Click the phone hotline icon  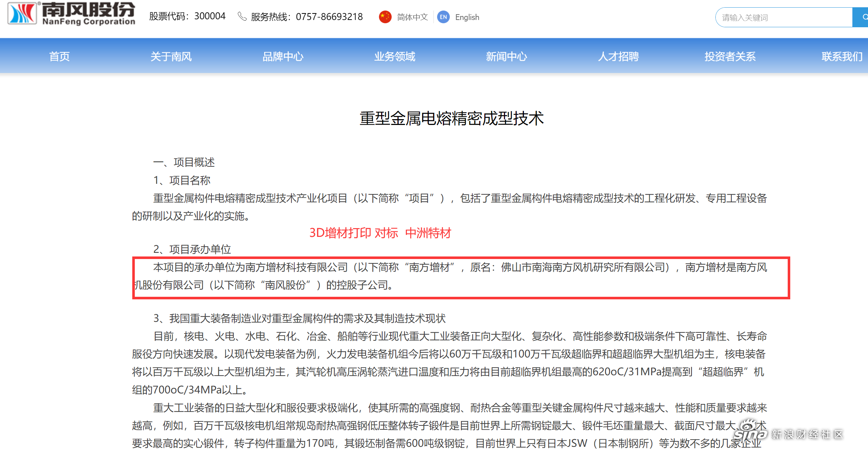point(242,16)
